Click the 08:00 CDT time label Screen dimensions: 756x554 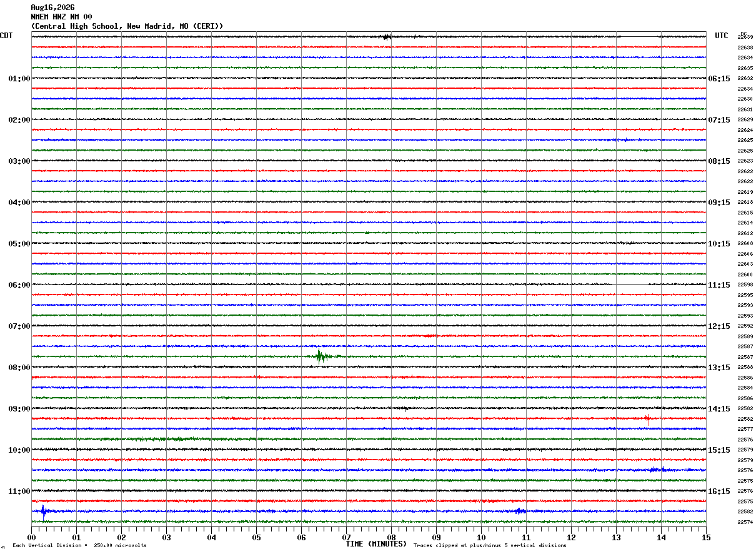19,368
